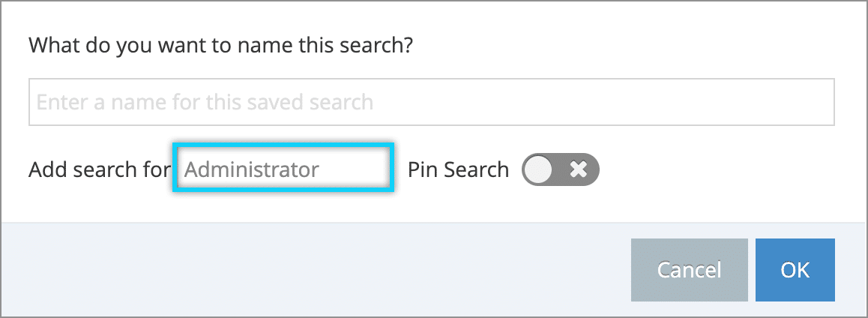Place cursor in the search name text field
The width and height of the screenshot is (868, 318).
point(431,102)
